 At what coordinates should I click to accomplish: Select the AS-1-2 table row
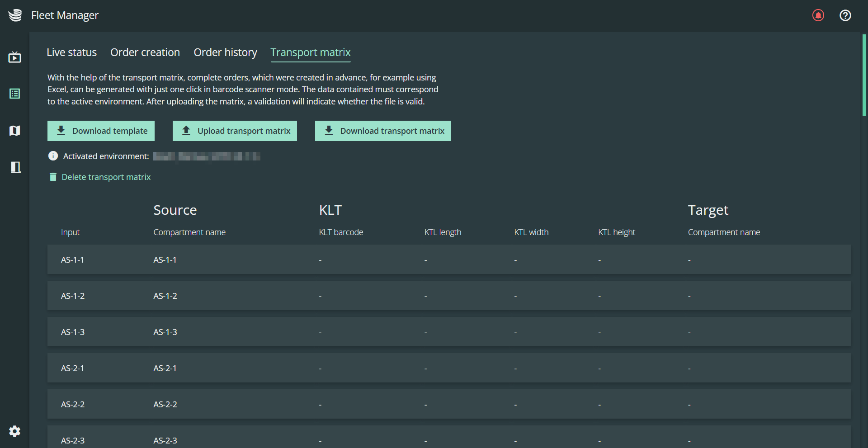449,296
